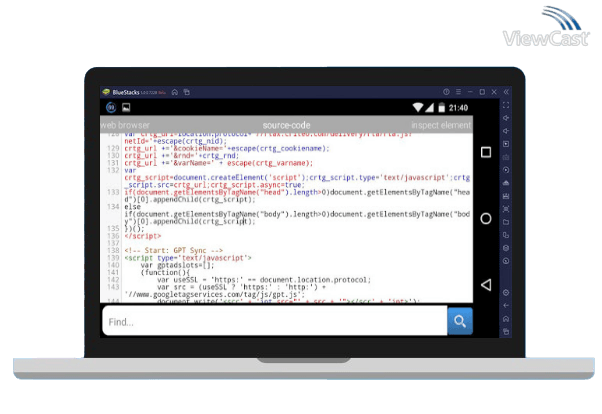This screenshot has height=414, width=602.
Task: Click the blue circular notification icon in status bar
Action: [111, 108]
